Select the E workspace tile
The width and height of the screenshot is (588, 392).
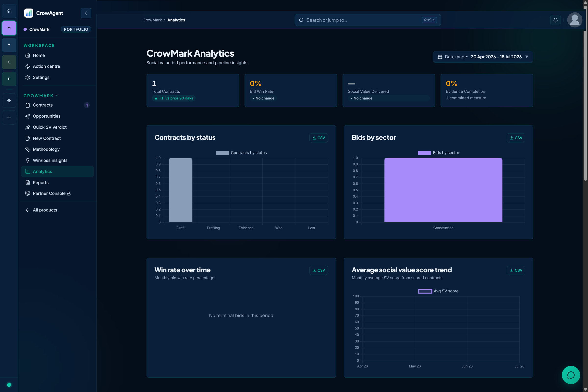9,79
